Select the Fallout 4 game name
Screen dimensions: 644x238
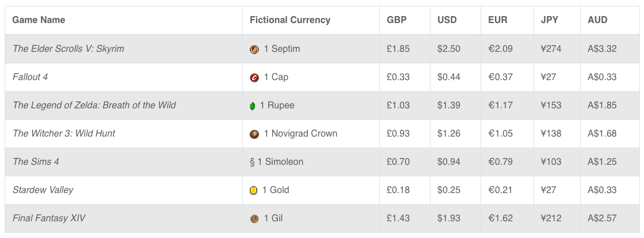[x=30, y=77]
